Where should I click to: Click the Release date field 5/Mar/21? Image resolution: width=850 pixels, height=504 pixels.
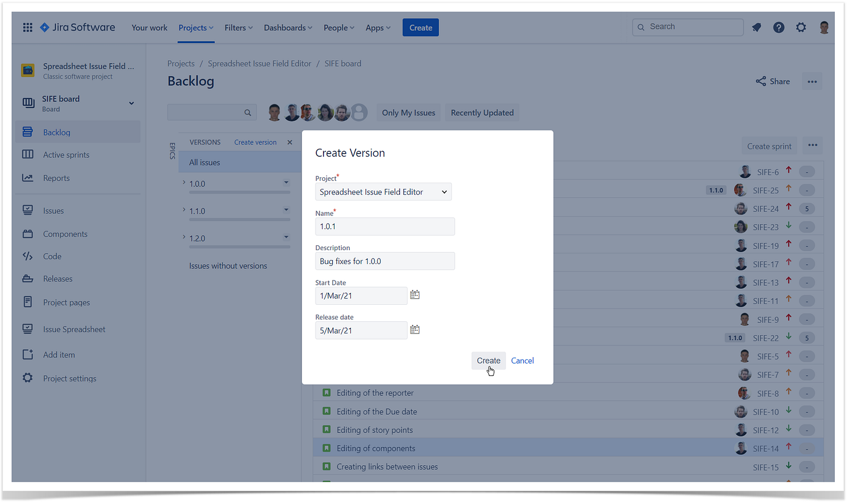361,330
